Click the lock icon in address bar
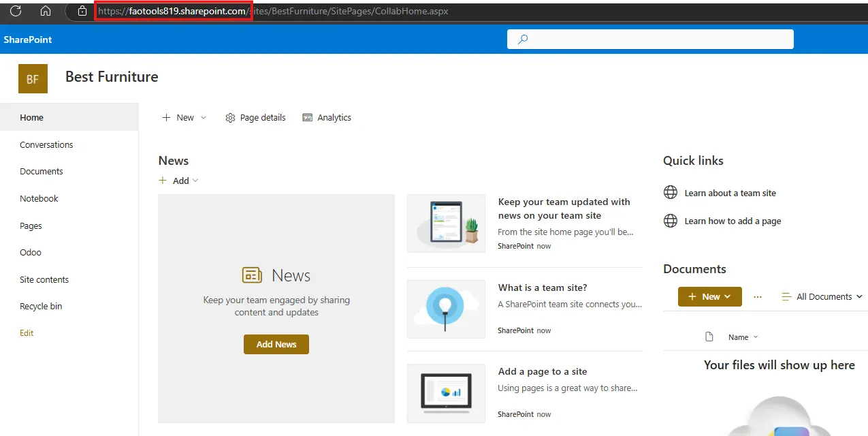Viewport: 868px width, 436px height. 82,11
